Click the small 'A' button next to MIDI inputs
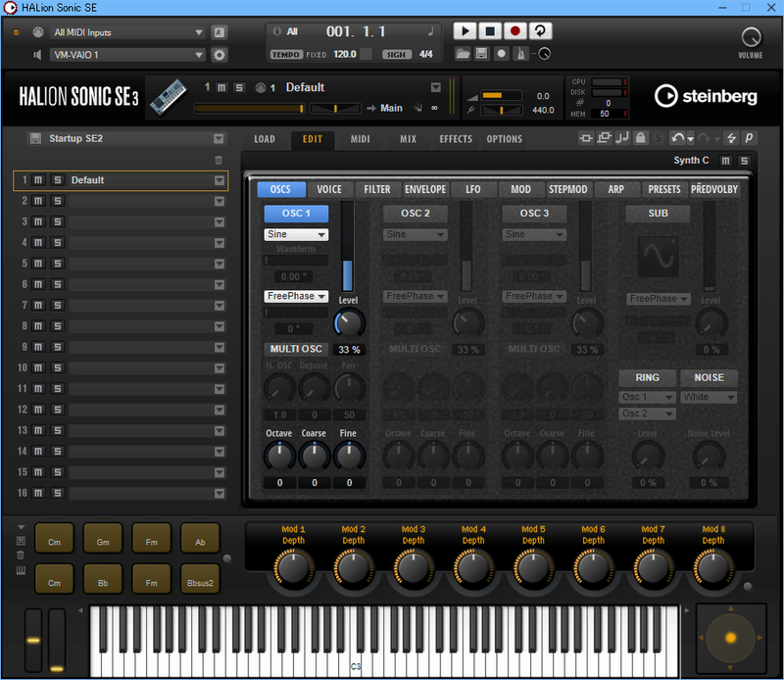 click(x=219, y=32)
